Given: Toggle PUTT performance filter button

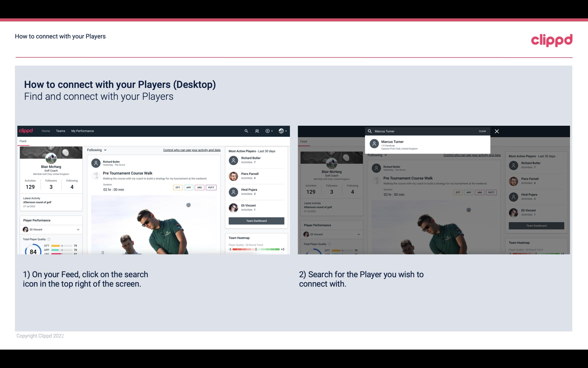Looking at the screenshot, I should (211, 187).
